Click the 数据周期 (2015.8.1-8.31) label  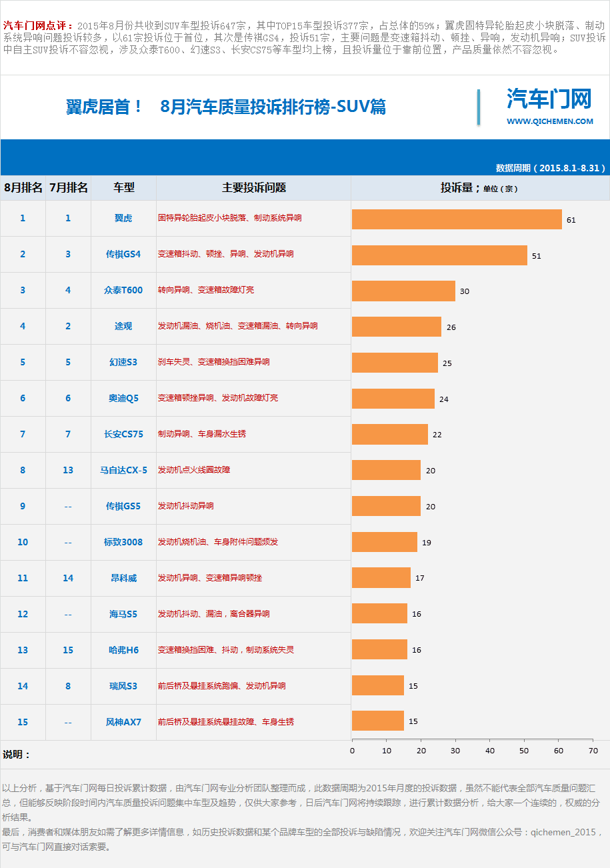(x=551, y=168)
